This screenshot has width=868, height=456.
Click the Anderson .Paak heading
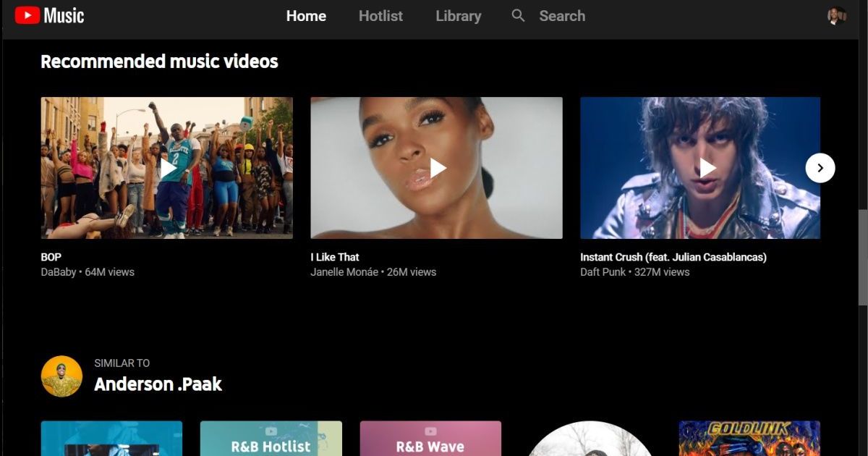click(x=158, y=384)
